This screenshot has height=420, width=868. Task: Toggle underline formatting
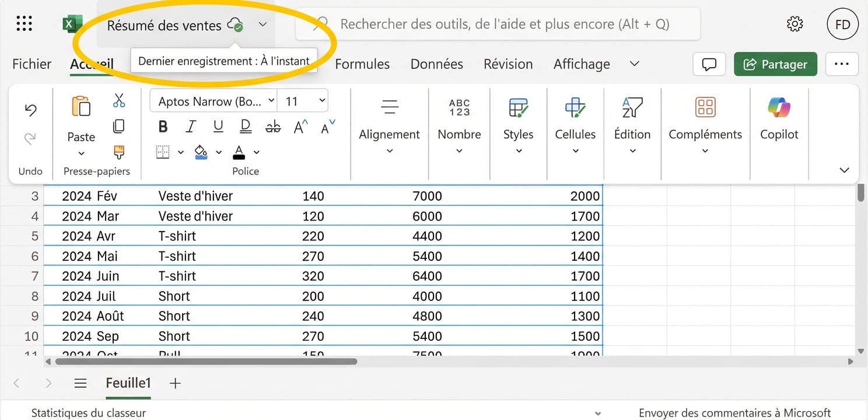tap(218, 126)
